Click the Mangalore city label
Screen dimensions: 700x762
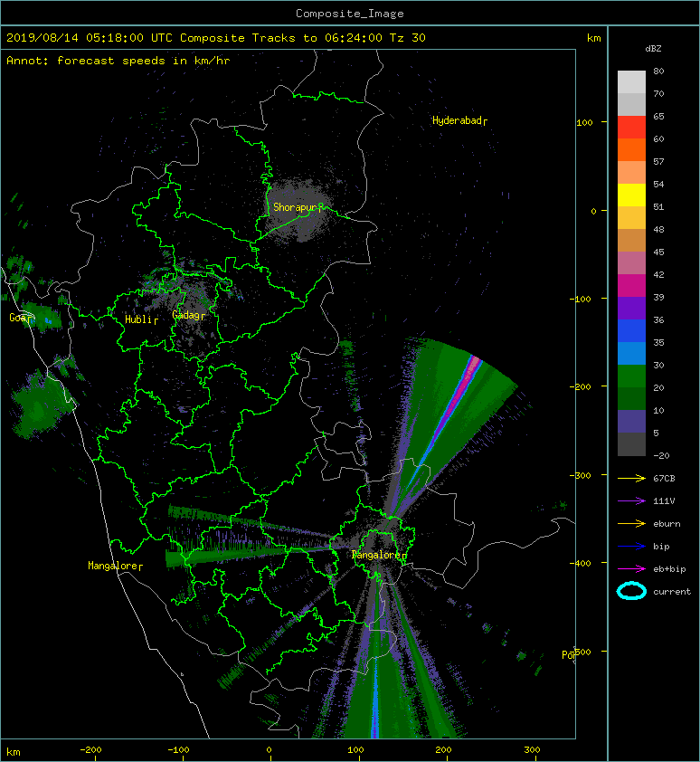112,566
